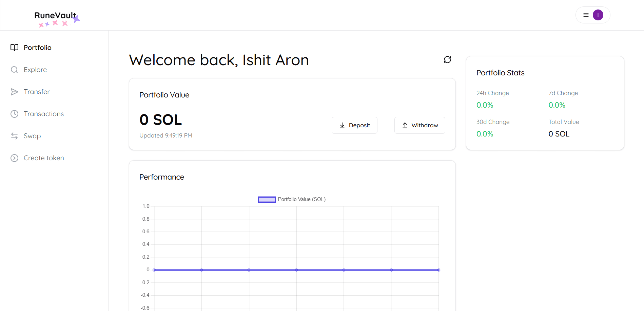Navigate to Transactions section
Screen dimensions: 644x311
click(44, 114)
